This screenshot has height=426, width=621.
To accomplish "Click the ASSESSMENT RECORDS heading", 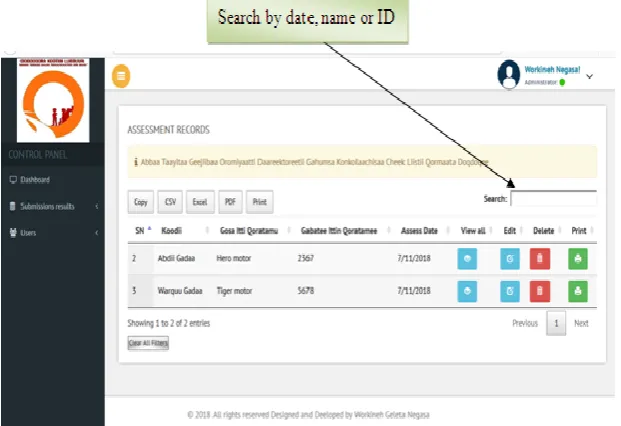I will pyautogui.click(x=168, y=130).
